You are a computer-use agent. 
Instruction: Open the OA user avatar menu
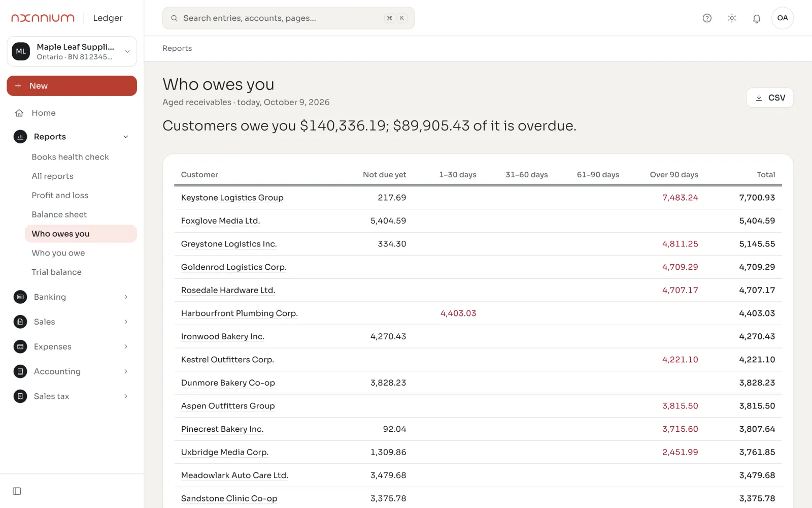click(783, 18)
